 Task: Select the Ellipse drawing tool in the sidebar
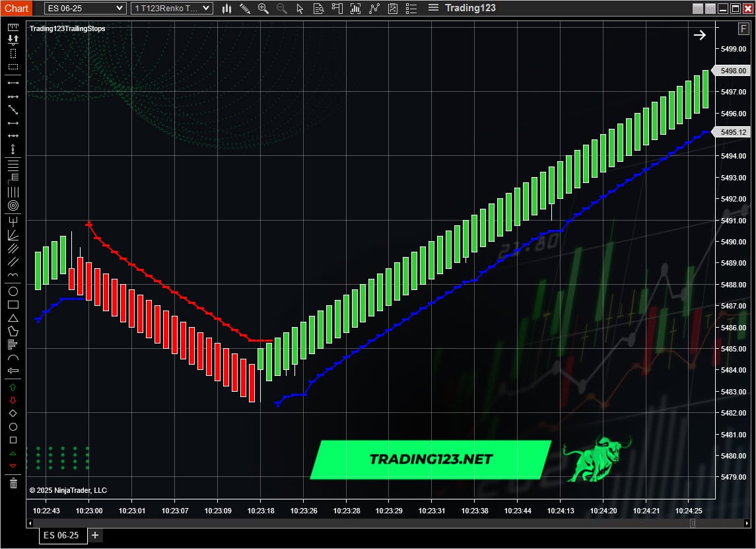point(12,291)
